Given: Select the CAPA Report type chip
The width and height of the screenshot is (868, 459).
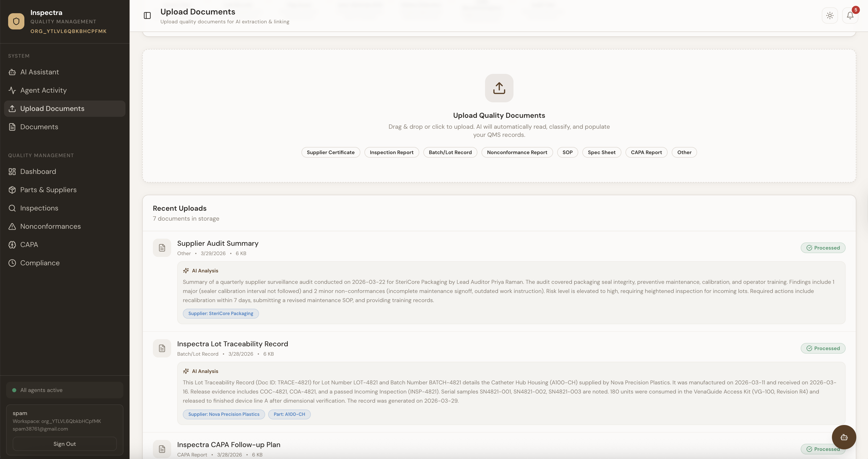Looking at the screenshot, I should tap(646, 153).
